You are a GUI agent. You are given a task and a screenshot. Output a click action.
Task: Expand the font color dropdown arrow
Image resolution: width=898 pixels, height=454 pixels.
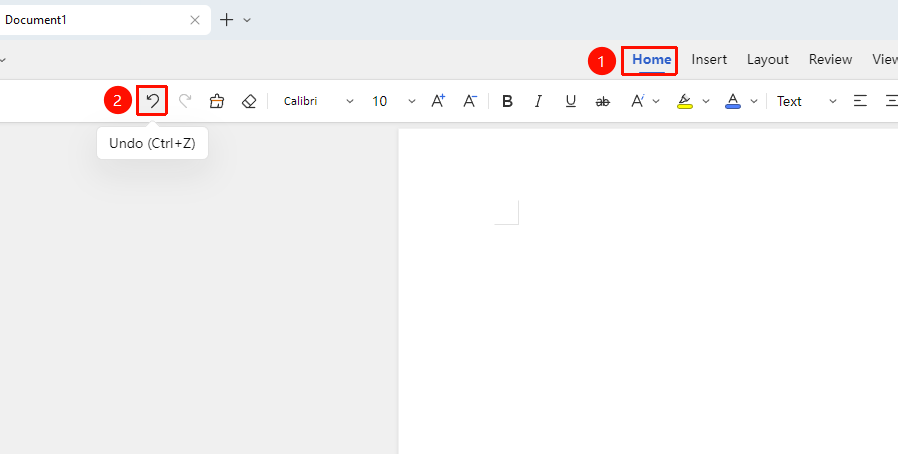[754, 101]
